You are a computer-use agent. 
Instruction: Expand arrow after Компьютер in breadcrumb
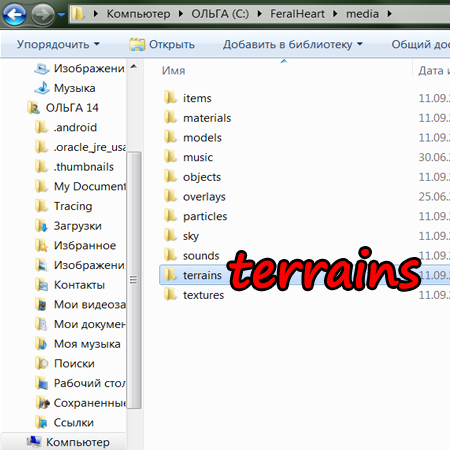tap(181, 14)
